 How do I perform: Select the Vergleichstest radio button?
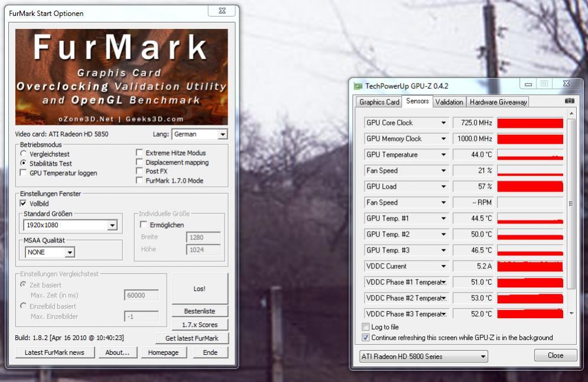24,154
